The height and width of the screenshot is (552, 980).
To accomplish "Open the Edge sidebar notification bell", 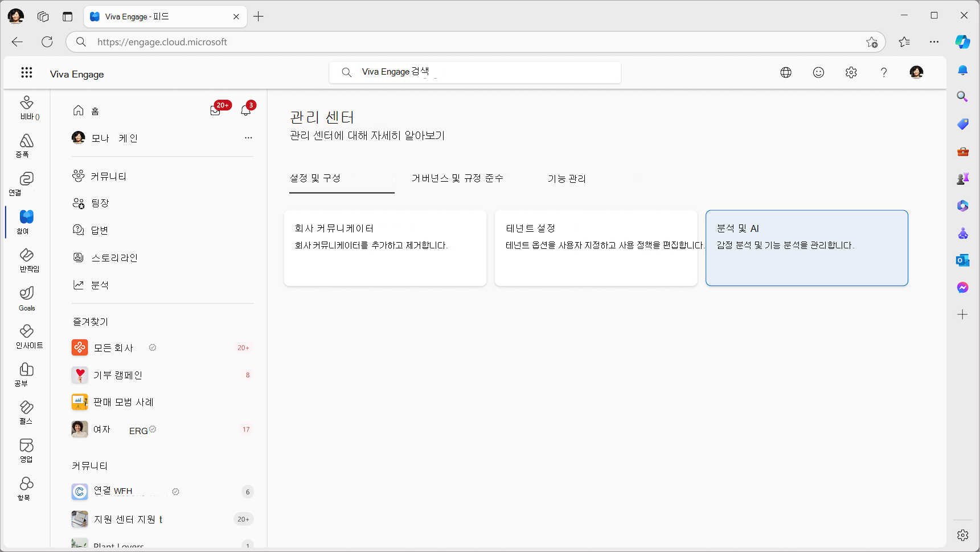I will pos(962,70).
